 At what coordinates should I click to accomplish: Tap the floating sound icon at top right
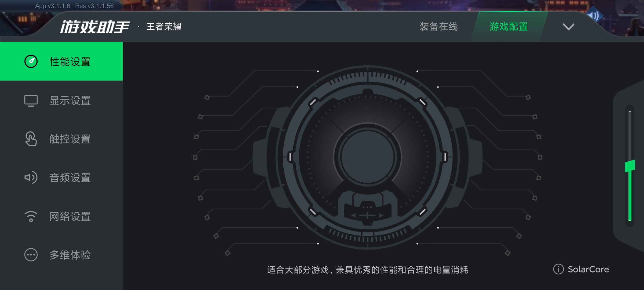(x=595, y=16)
